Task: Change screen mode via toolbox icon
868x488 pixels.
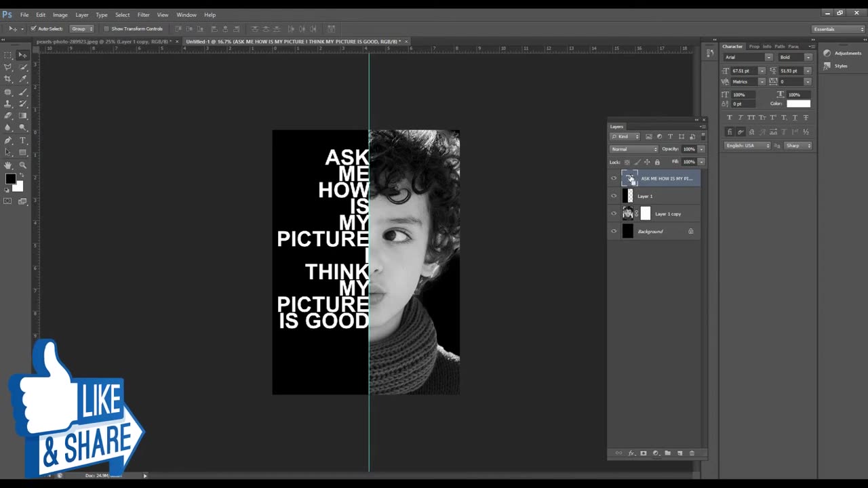Action: point(22,201)
